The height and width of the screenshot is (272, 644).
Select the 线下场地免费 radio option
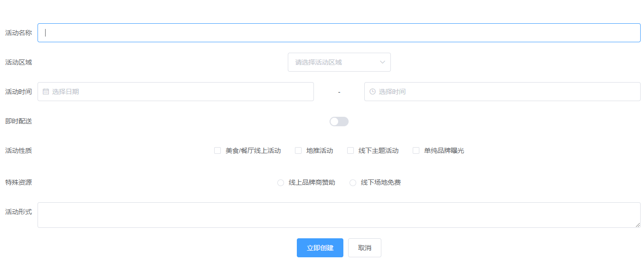353,183
